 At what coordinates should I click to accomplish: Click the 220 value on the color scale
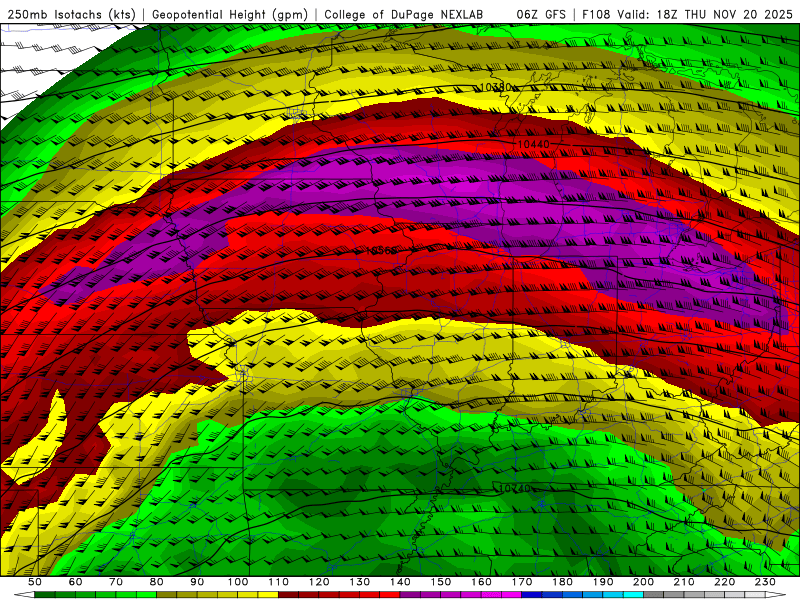point(725,582)
